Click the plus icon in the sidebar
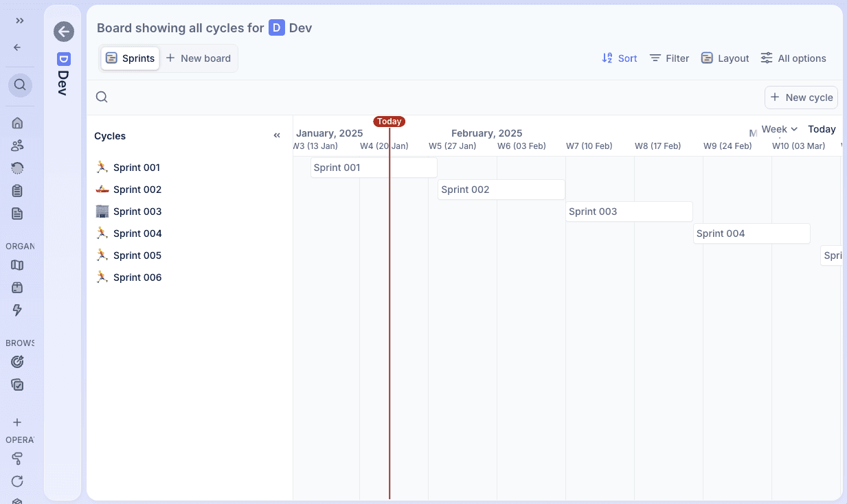This screenshot has width=847, height=504. click(18, 422)
